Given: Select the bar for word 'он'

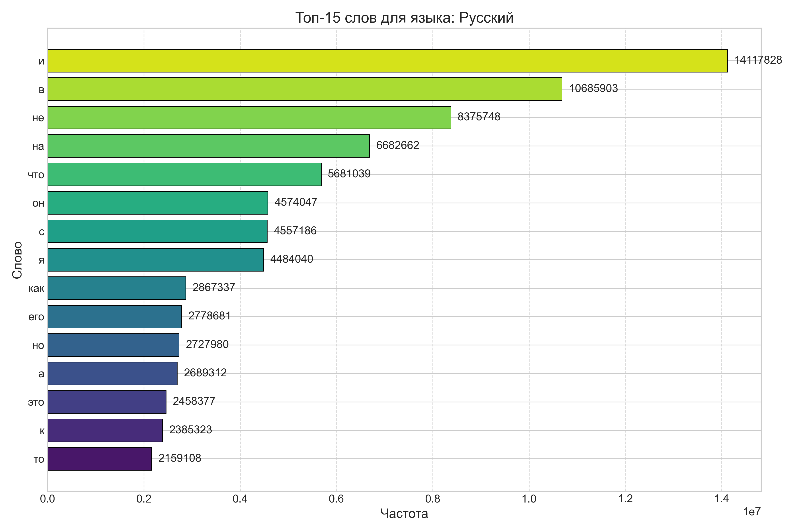Looking at the screenshot, I should coord(158,203).
